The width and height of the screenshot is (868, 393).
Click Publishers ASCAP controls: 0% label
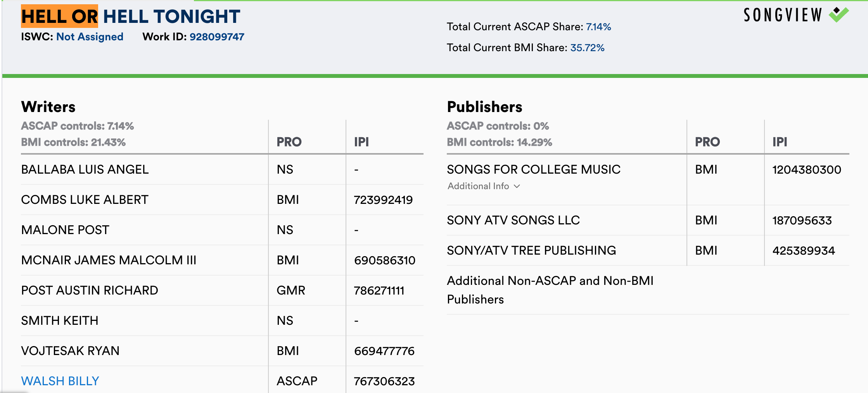click(498, 126)
